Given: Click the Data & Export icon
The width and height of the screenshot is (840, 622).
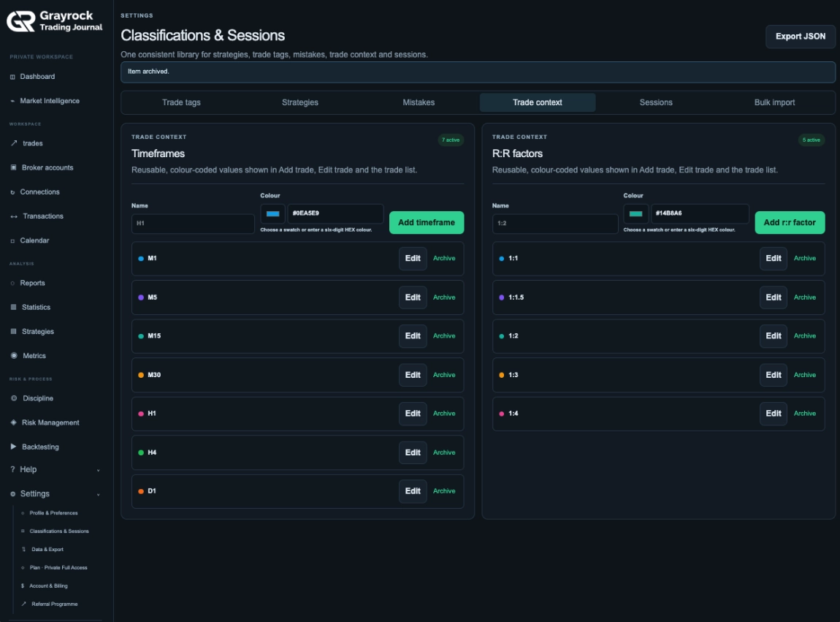Looking at the screenshot, I should coord(23,549).
